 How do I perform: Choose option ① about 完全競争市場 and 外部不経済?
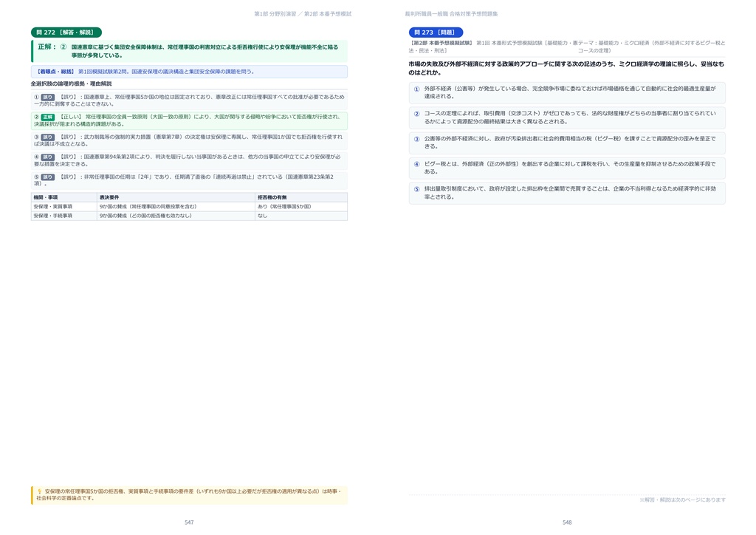(567, 92)
